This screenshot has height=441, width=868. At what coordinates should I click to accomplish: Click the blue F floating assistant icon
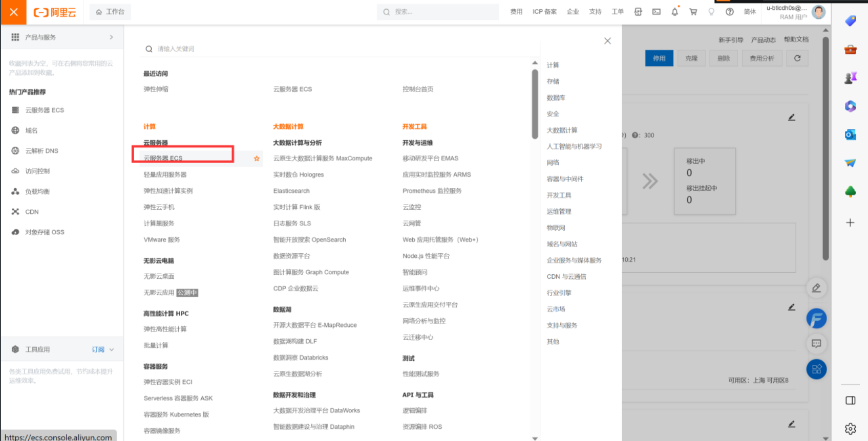point(817,318)
